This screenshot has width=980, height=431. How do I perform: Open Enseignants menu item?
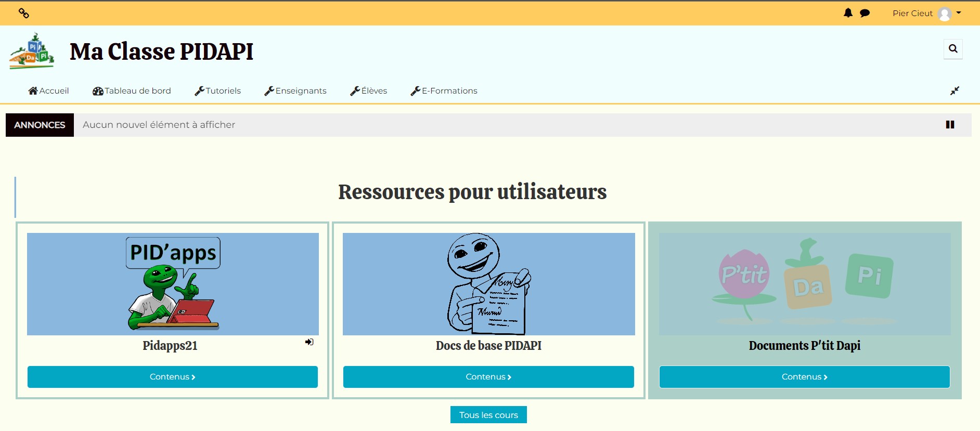(x=295, y=90)
